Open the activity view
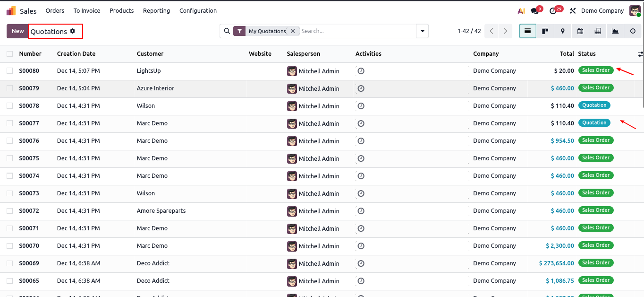The image size is (644, 297). (x=632, y=31)
